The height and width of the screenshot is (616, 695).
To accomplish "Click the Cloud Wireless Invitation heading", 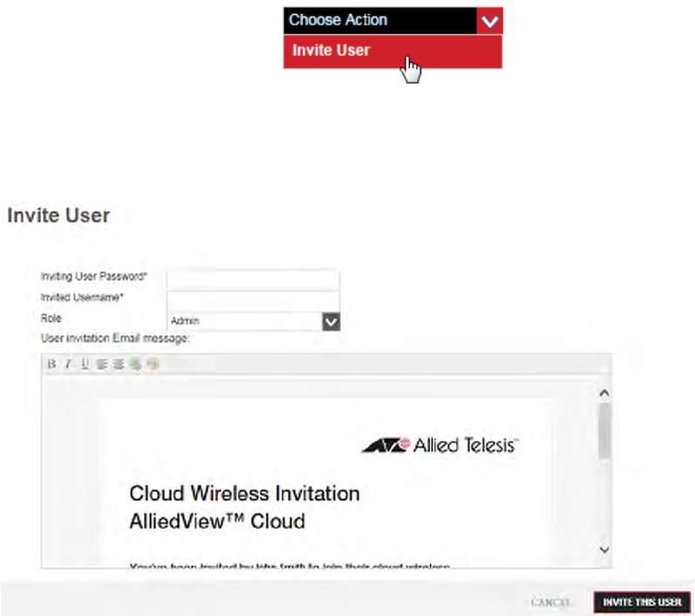I will pos(244,494).
